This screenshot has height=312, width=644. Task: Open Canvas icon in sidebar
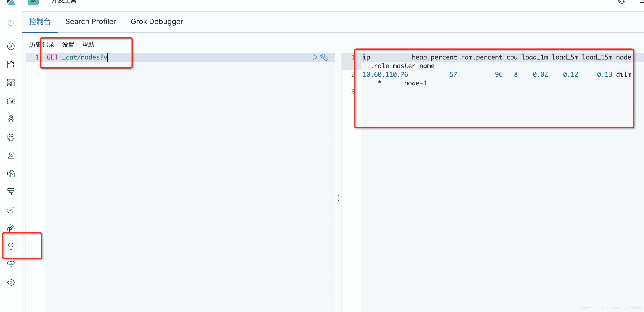(11, 101)
